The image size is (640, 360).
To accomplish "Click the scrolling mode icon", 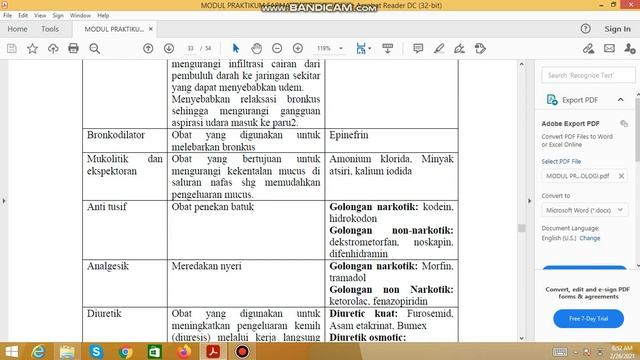I will (387, 49).
